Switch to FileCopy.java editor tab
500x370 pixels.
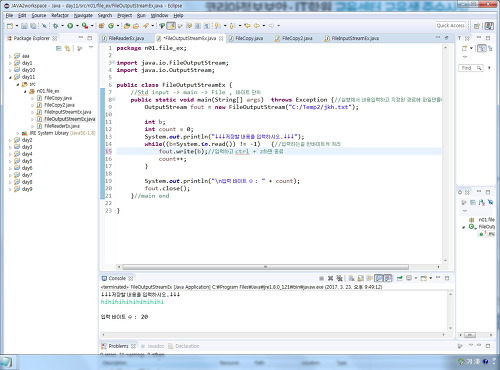tap(246, 38)
